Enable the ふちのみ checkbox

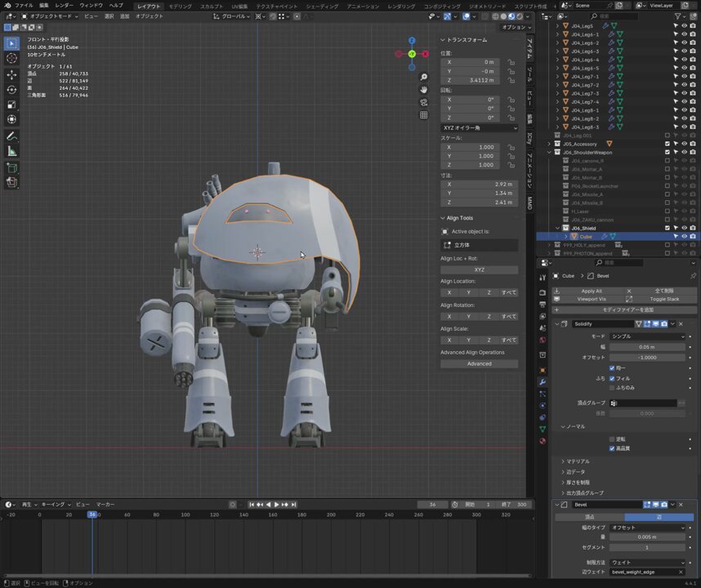tap(612, 388)
